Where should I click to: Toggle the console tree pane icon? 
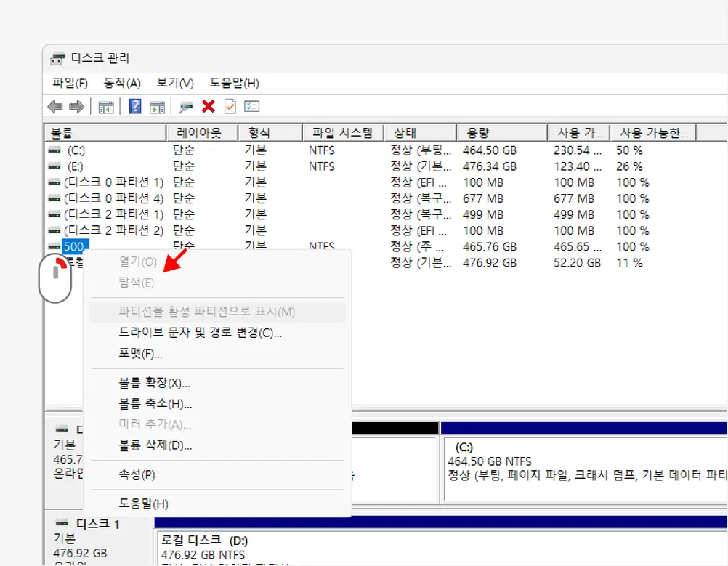click(x=107, y=106)
